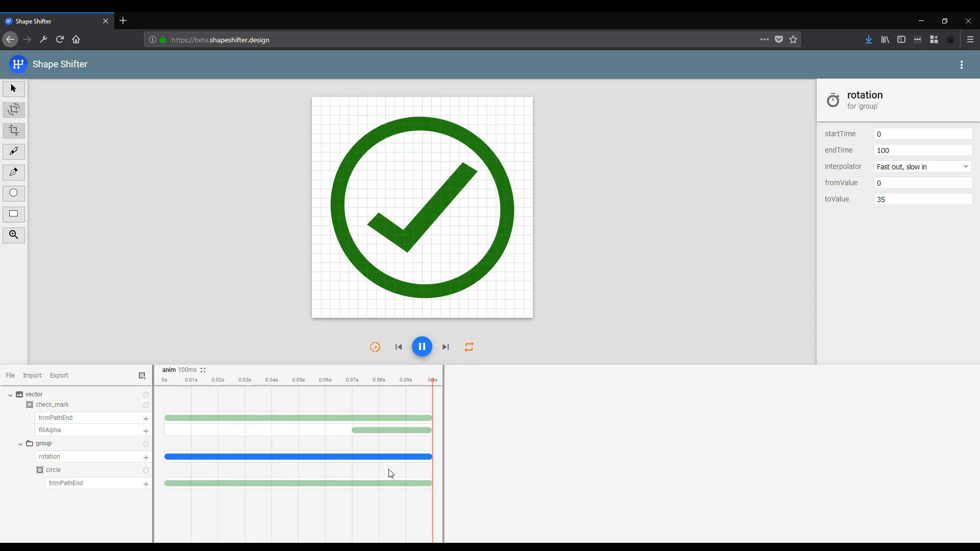Toggle timer on the rotation layer
980x551 pixels.
click(x=146, y=457)
